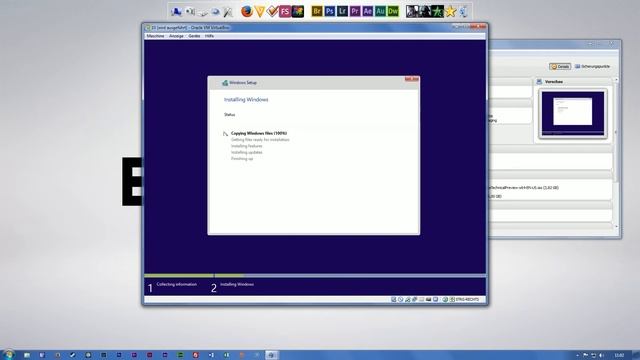Screen dimensions: 640x360
Task: Open the Windows Start button
Action: [8, 355]
